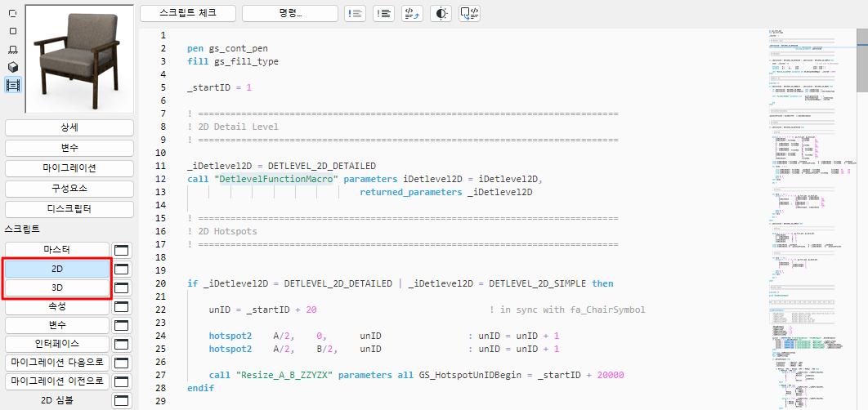Select the solid-square 2D view preview mode
The width and height of the screenshot is (868, 410).
(x=13, y=31)
